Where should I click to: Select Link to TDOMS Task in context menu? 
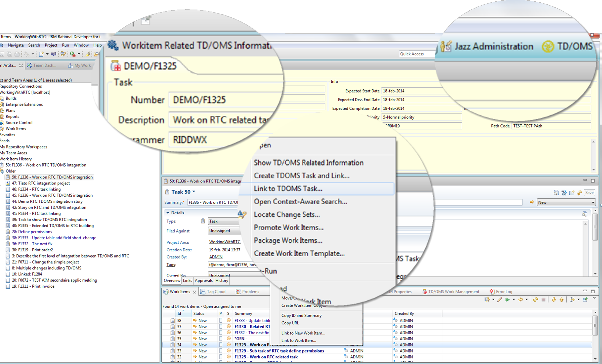[288, 189]
